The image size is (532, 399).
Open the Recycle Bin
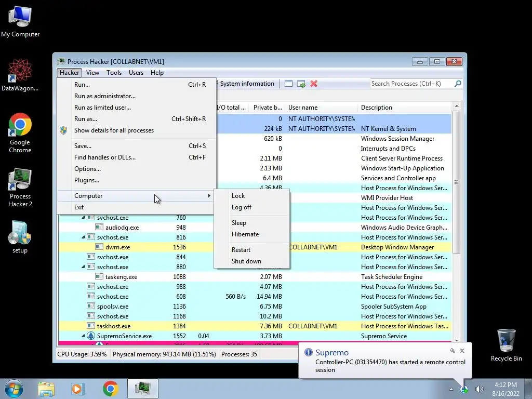pos(506,345)
